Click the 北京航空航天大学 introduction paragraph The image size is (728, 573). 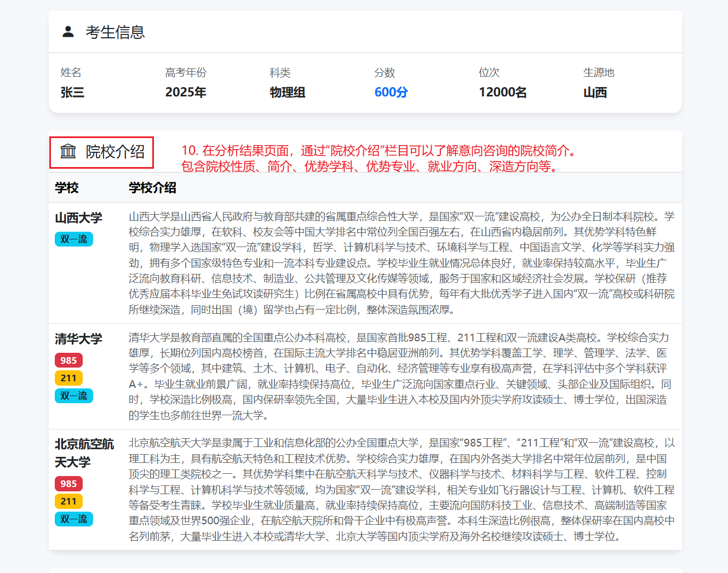tap(402, 490)
